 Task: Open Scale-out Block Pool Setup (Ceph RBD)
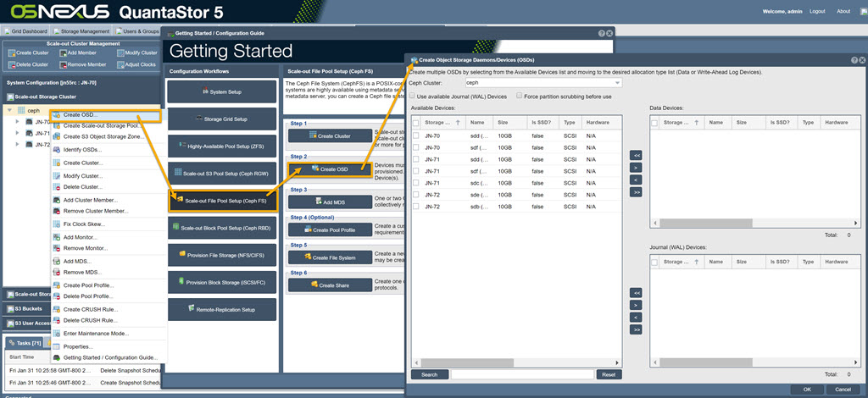[221, 228]
